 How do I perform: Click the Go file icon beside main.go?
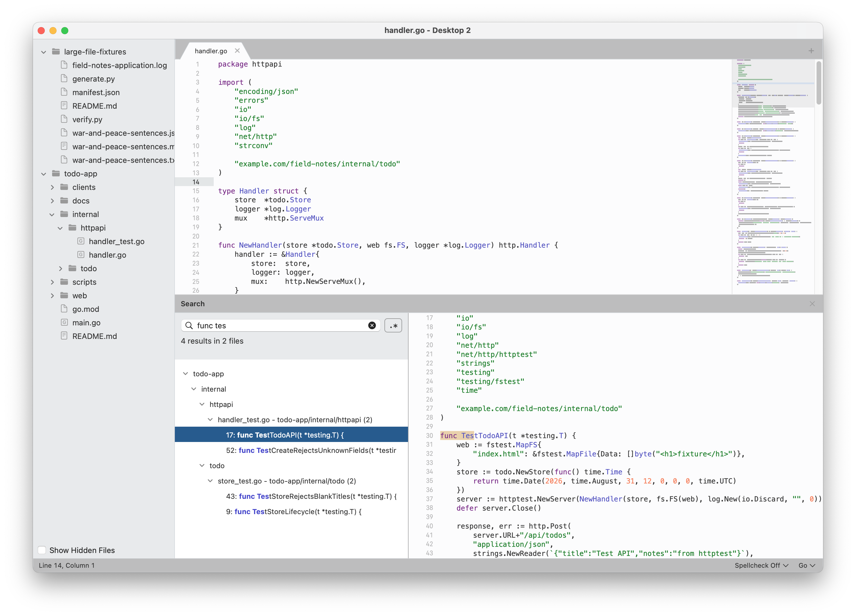tap(64, 322)
